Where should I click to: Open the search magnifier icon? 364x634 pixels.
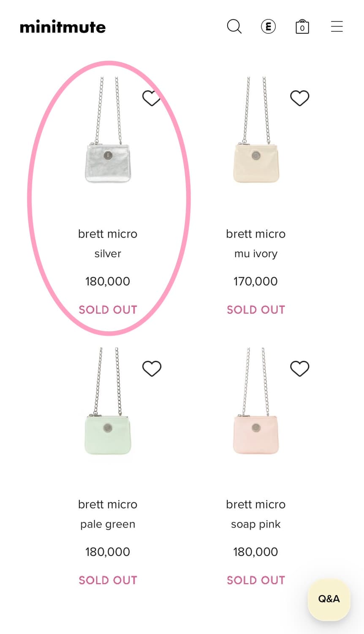pos(234,27)
